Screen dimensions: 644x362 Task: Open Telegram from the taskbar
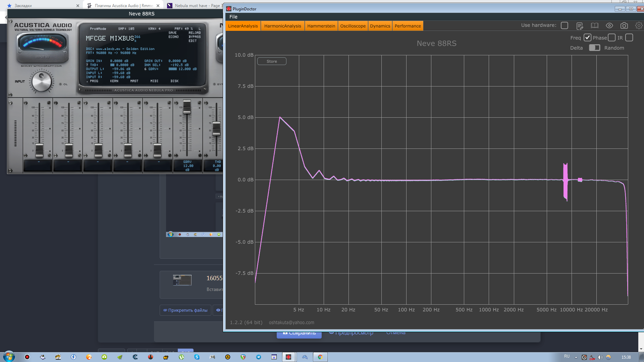[259, 357]
